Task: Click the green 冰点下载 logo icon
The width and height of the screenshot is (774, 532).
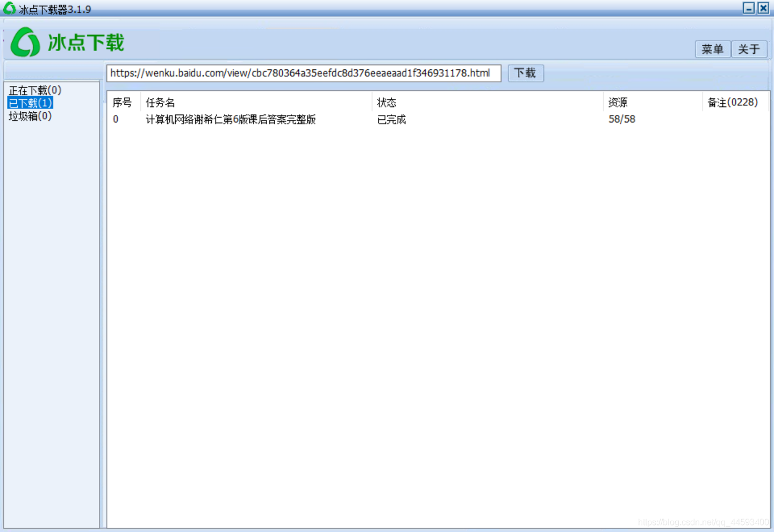Action: [25, 42]
